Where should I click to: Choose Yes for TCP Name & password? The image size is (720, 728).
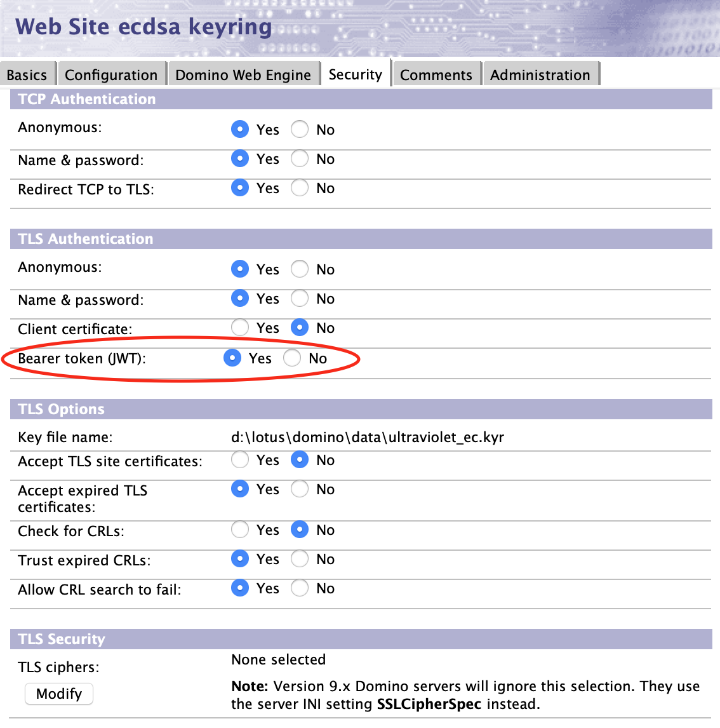tap(240, 158)
